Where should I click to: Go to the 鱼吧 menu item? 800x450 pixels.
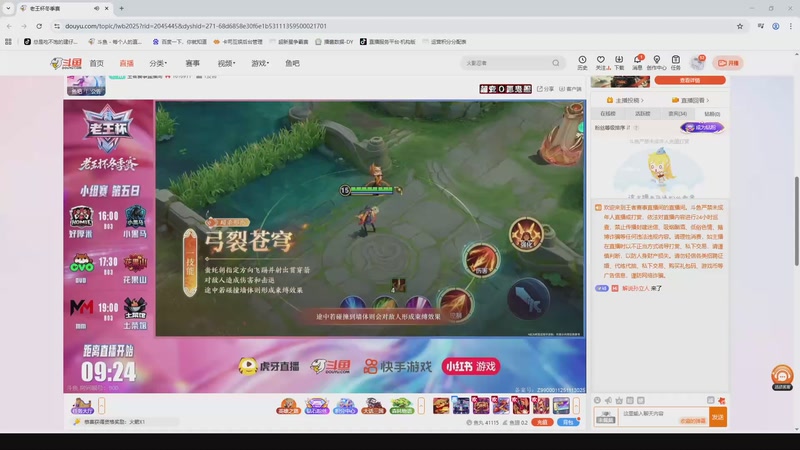[292, 63]
